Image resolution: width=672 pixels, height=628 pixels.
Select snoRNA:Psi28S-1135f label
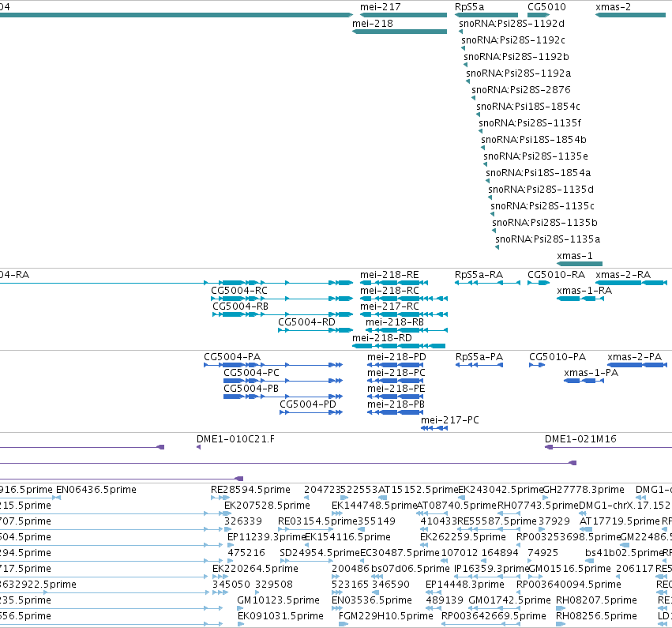[x=530, y=123]
